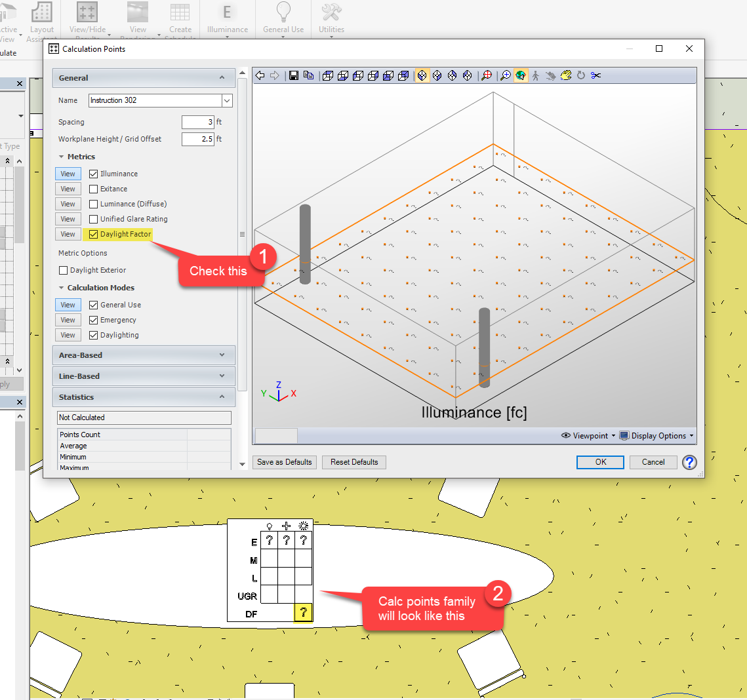The height and width of the screenshot is (700, 747).
Task: Open the Viewpoint dropdown menu
Action: (588, 436)
